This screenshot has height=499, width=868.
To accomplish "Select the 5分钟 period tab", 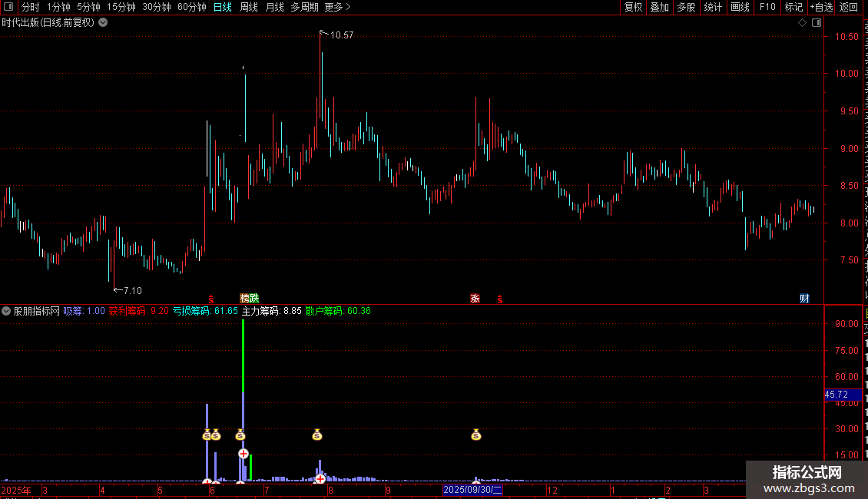I will 88,7.
